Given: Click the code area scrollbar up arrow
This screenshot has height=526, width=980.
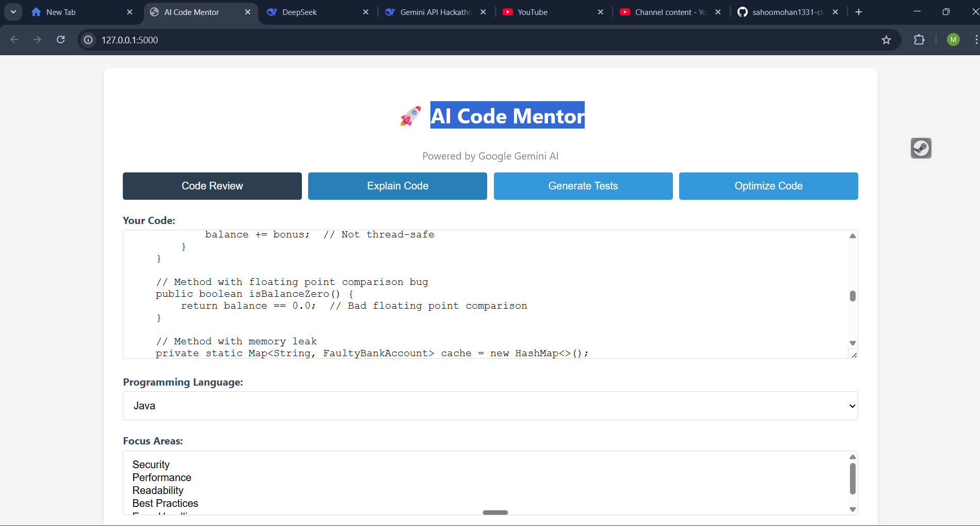Looking at the screenshot, I should coord(853,236).
